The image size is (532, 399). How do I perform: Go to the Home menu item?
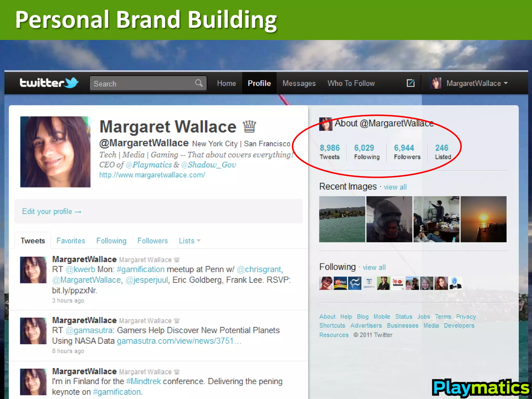[x=227, y=83]
